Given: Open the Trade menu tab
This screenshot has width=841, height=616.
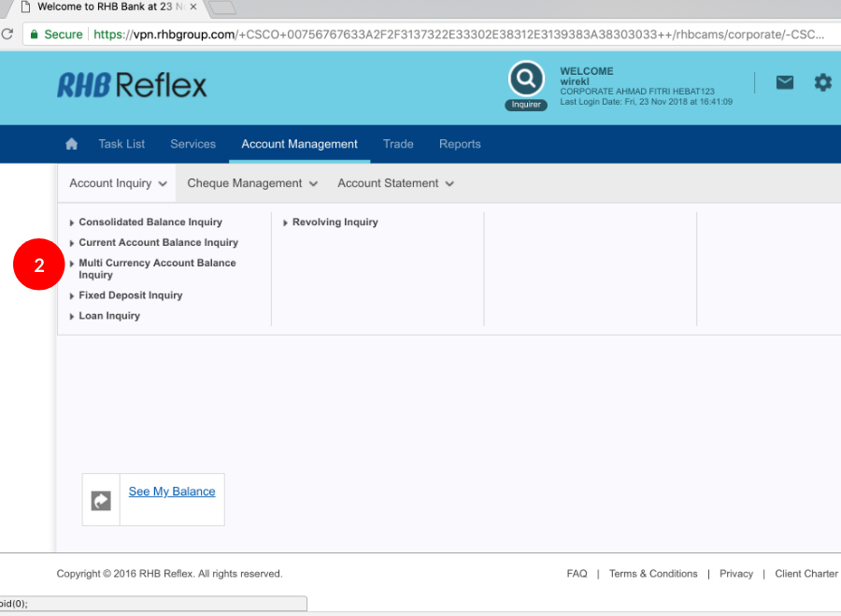Looking at the screenshot, I should (398, 144).
